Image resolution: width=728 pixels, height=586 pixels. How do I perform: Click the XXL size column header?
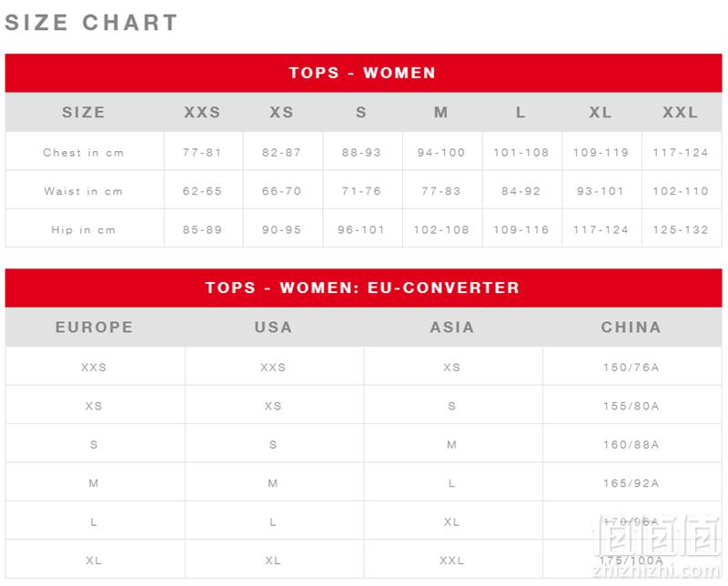(680, 112)
